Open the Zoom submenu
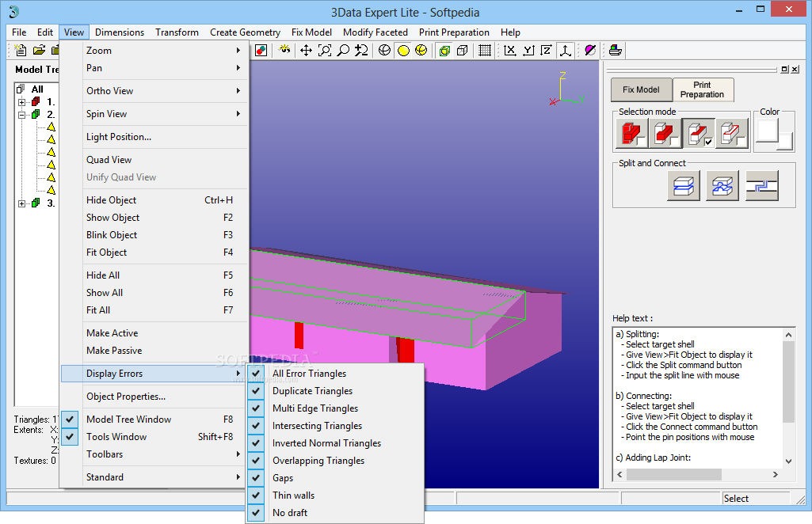 click(154, 50)
